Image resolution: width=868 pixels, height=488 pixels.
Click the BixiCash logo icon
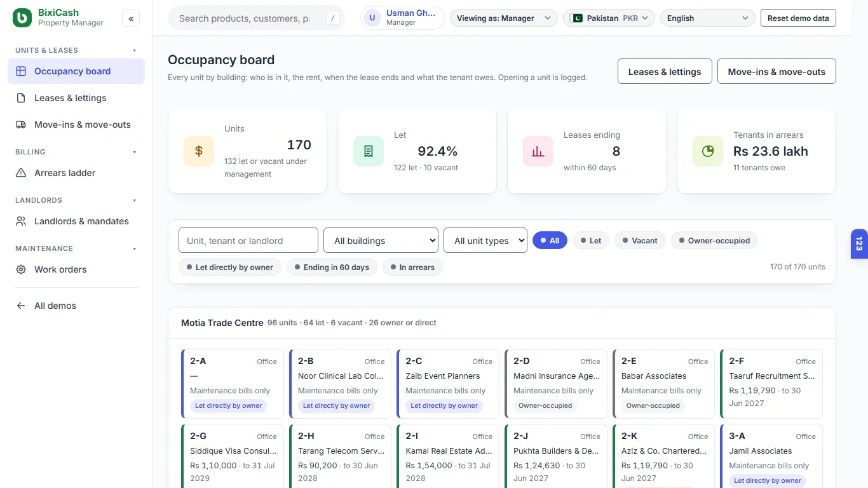(x=22, y=18)
